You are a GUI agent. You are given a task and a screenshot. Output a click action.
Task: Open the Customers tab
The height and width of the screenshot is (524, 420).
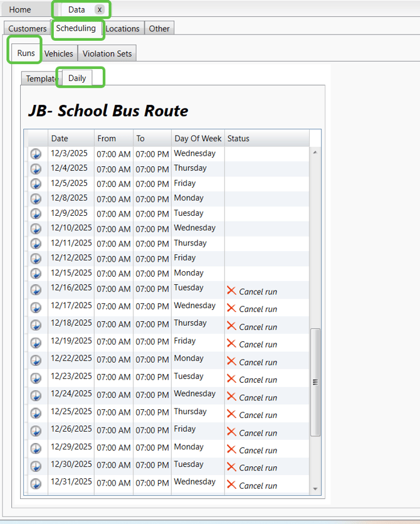[x=27, y=28]
